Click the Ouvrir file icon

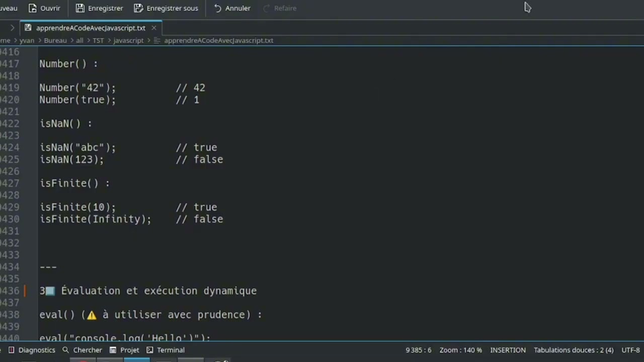point(33,8)
